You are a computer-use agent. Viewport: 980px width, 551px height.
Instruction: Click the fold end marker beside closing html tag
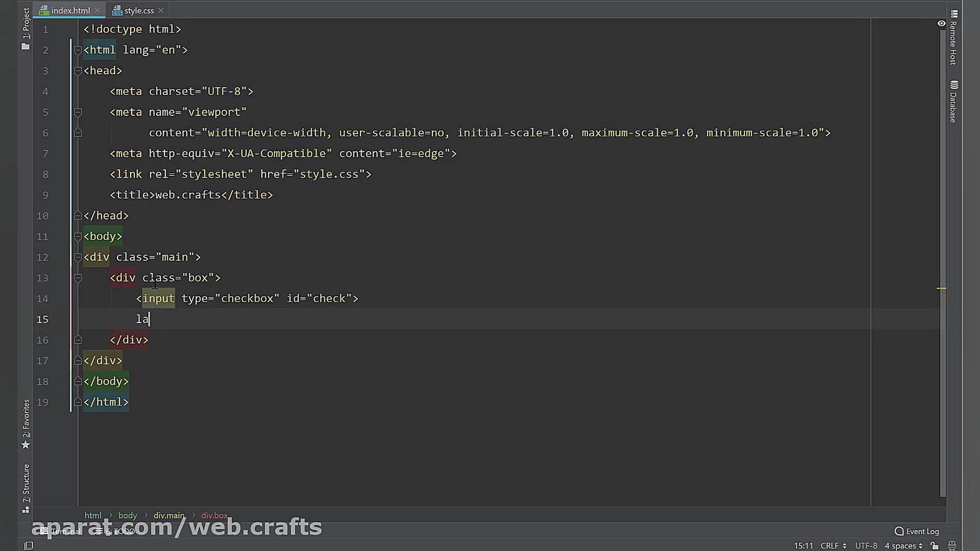click(78, 402)
